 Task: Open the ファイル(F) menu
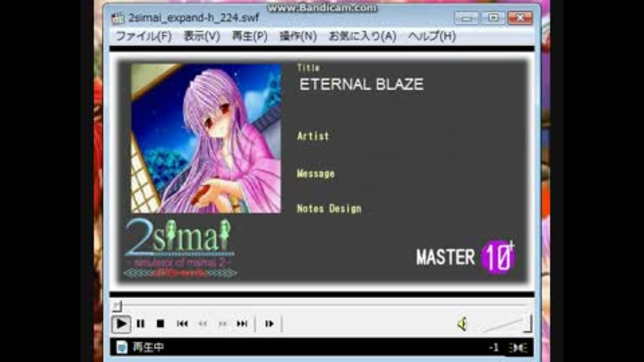pos(144,36)
